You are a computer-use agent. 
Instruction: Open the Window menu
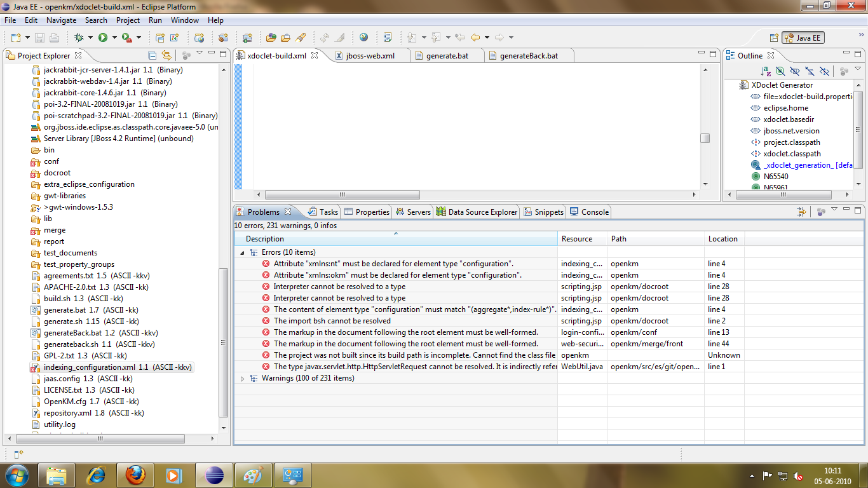click(185, 20)
